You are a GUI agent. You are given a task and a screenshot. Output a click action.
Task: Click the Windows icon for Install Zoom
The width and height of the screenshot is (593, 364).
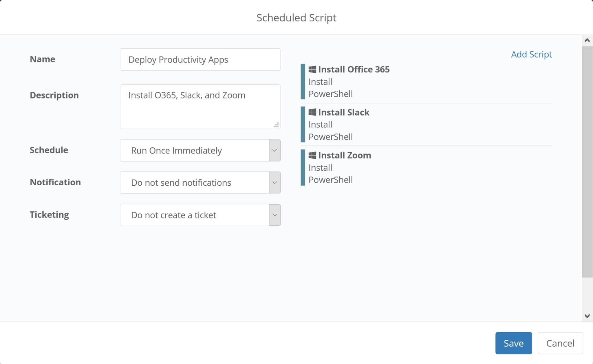click(312, 155)
